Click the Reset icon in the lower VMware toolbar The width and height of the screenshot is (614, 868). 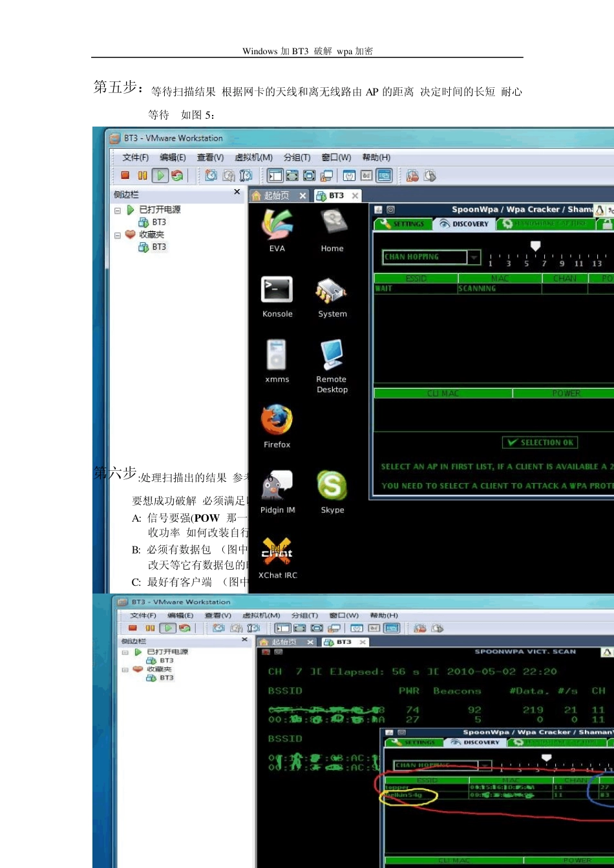[x=184, y=628]
